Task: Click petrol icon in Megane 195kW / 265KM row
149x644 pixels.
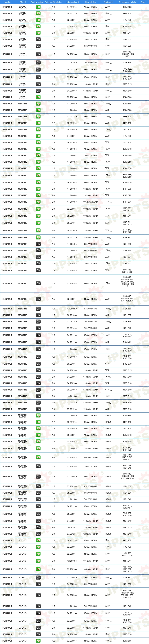Action: click(x=38, y=202)
